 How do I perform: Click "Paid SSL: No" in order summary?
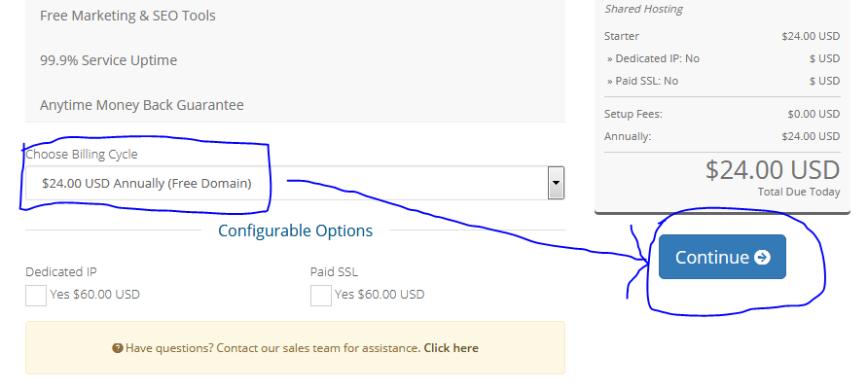(x=645, y=81)
